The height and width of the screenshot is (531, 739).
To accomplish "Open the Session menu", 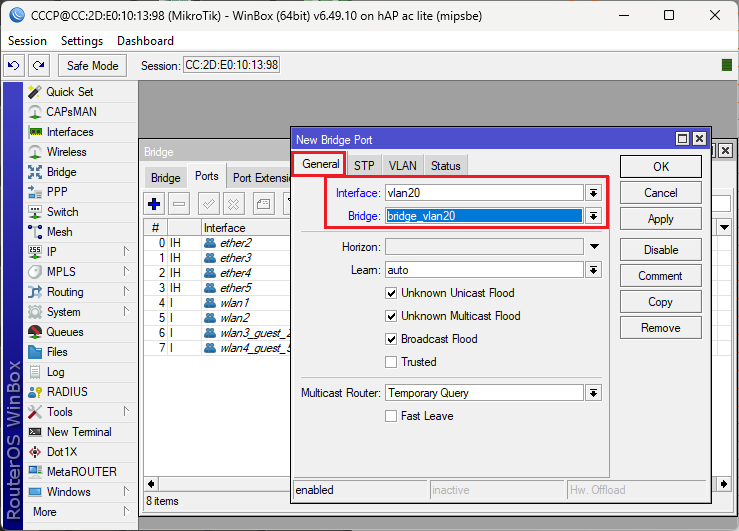I will [x=27, y=41].
